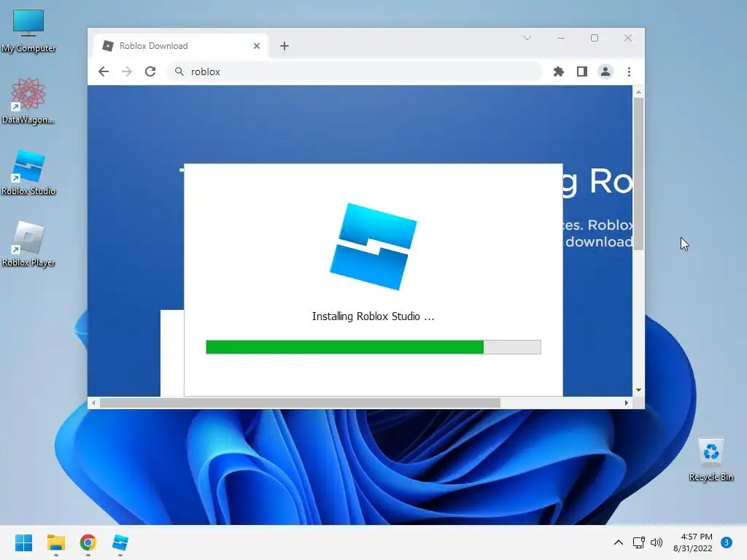Select the DataWagon desktop shortcut
Viewport: 747px width, 560px height.
tap(28, 101)
